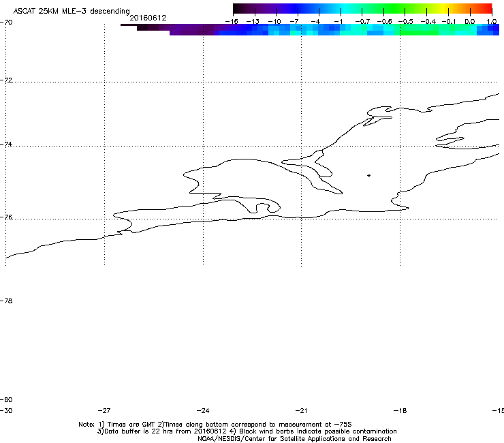This screenshot has height=443, width=504.
Task: Click the "0.0" color scale label
Action: tap(470, 22)
